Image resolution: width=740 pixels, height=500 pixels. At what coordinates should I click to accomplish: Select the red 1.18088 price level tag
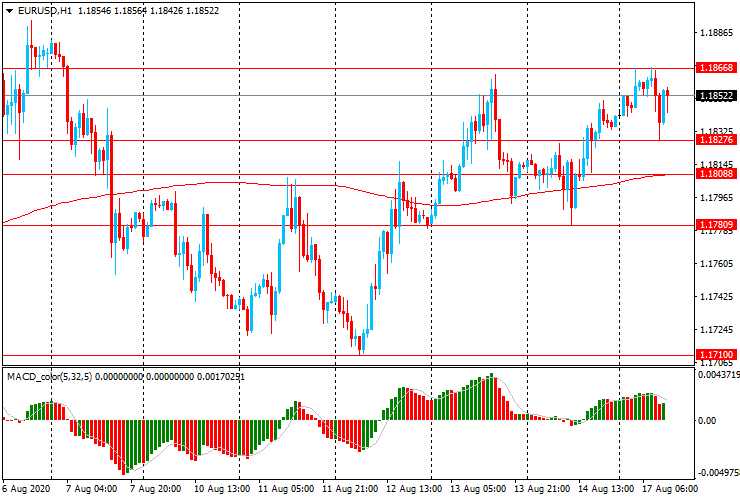click(717, 174)
